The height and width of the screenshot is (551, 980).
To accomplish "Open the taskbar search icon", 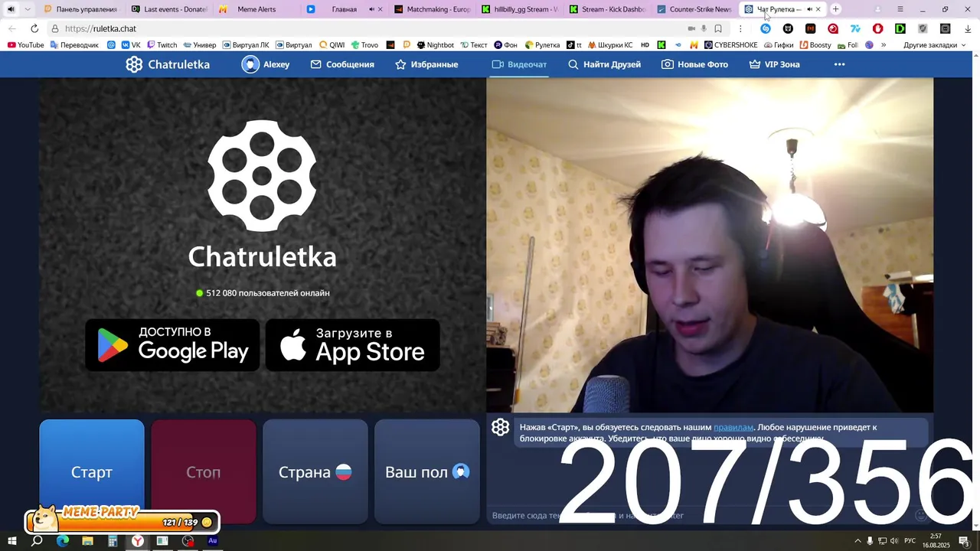I will [37, 541].
